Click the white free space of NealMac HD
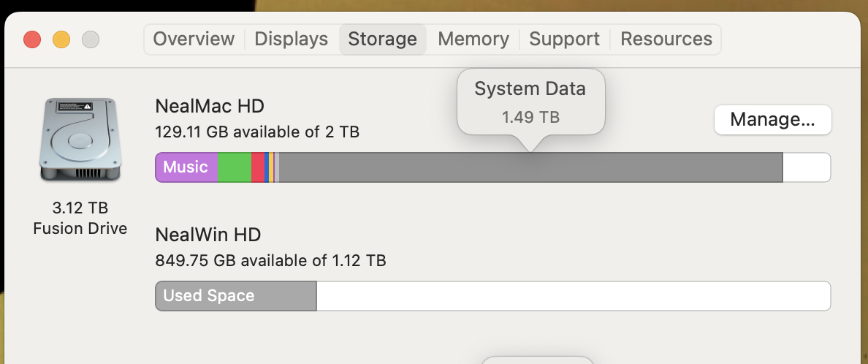This screenshot has height=364, width=868. 806,167
